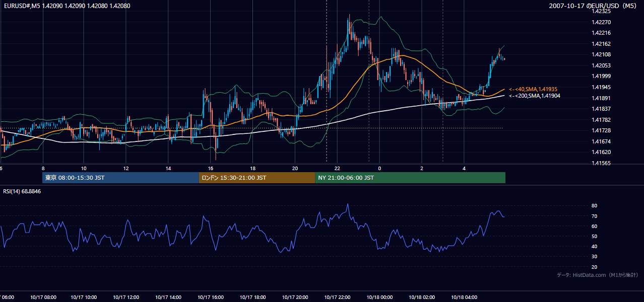This screenshot has width=644, height=302.
Task: Click price axis value 1.41945
Action: point(602,88)
